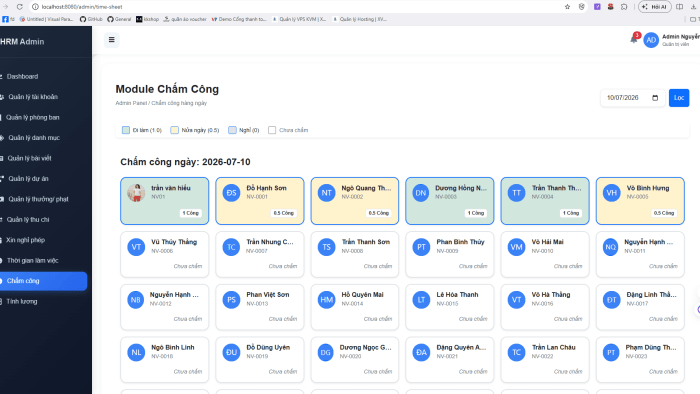Screen dimensions: 700x394
Task: Open Tính lương sidebar item
Action: coord(22,302)
